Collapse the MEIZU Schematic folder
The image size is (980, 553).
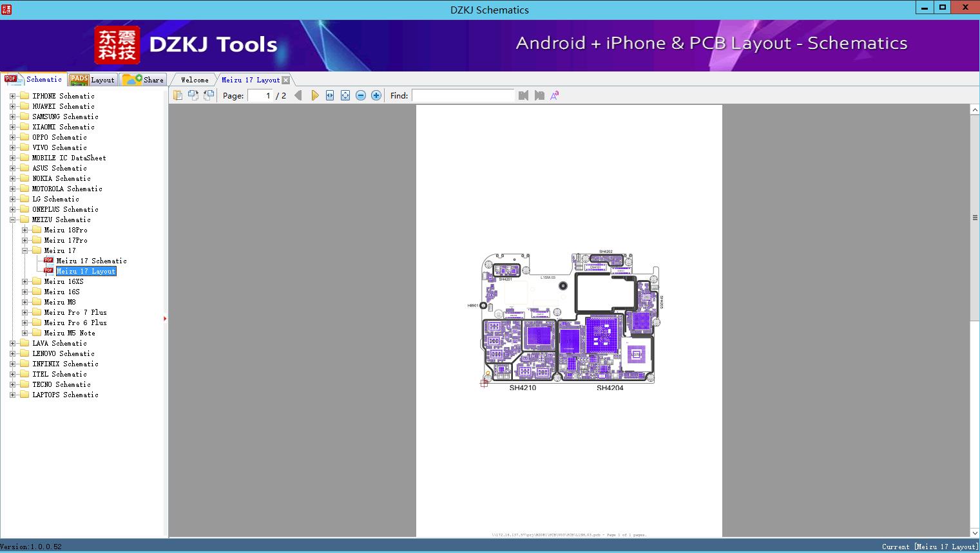pyautogui.click(x=12, y=220)
